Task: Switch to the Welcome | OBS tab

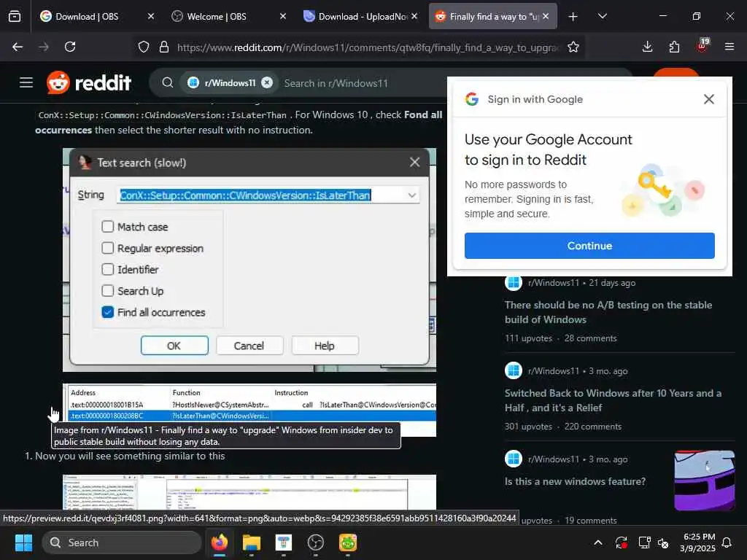Action: pyautogui.click(x=229, y=17)
